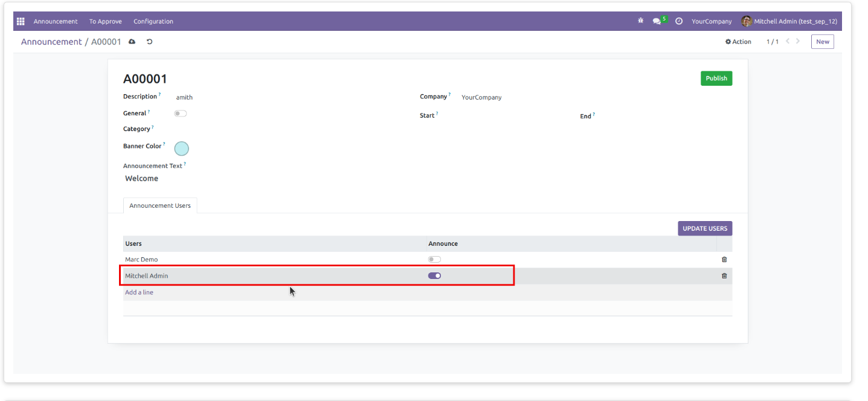Open the apps grid menu

(x=21, y=21)
